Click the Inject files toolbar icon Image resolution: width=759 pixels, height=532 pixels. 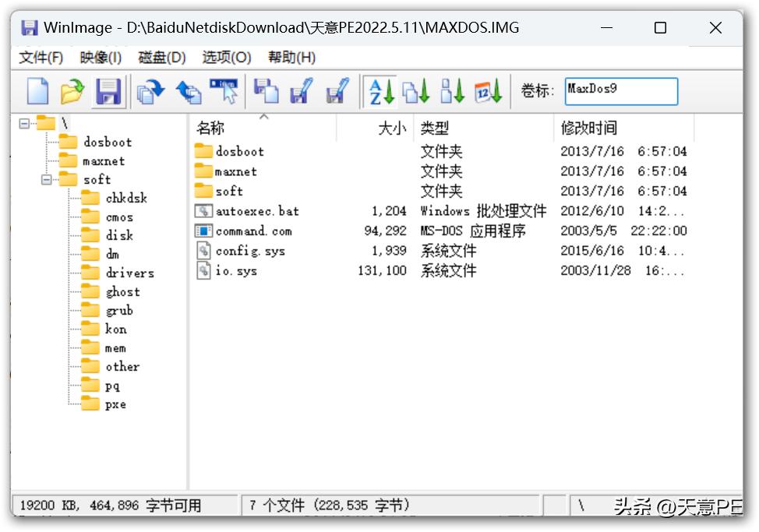(x=189, y=91)
